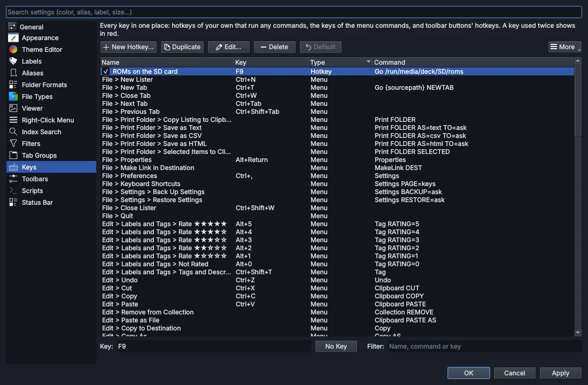Select the Toolbars page
This screenshot has height=385, width=588.
click(51, 179)
